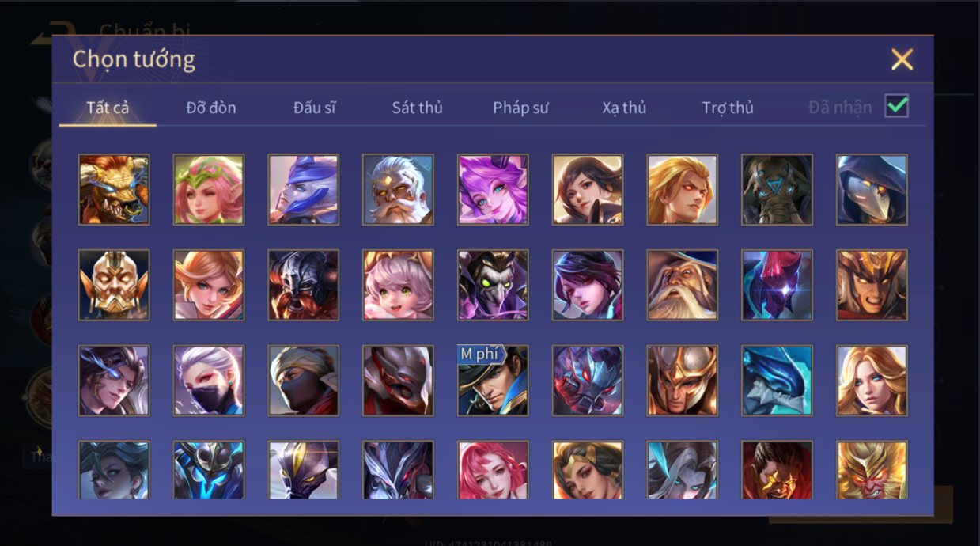Switch to the 'Đỡ đòn' tab

point(211,108)
